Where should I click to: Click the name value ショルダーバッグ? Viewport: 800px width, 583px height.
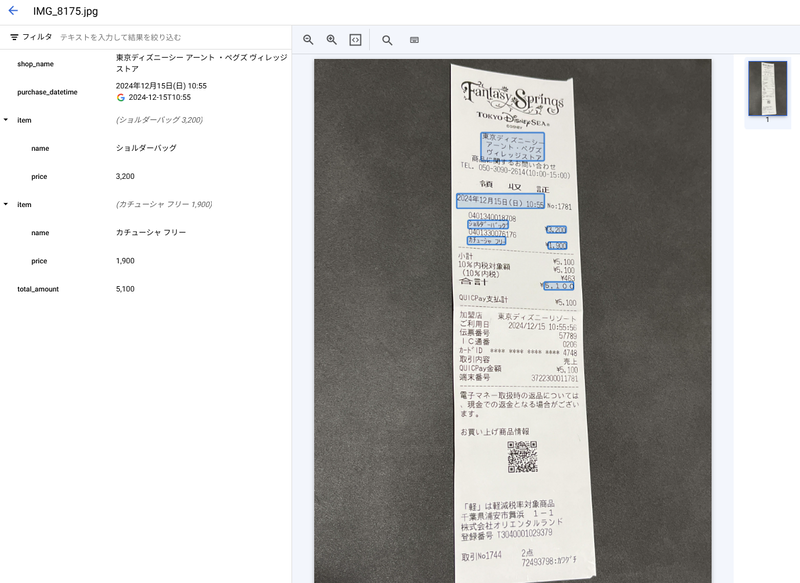(146, 148)
